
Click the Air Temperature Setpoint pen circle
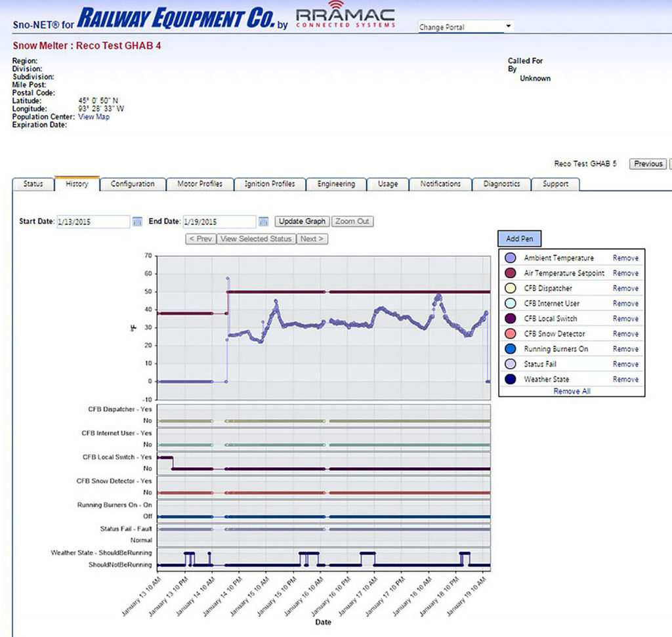pyautogui.click(x=511, y=274)
